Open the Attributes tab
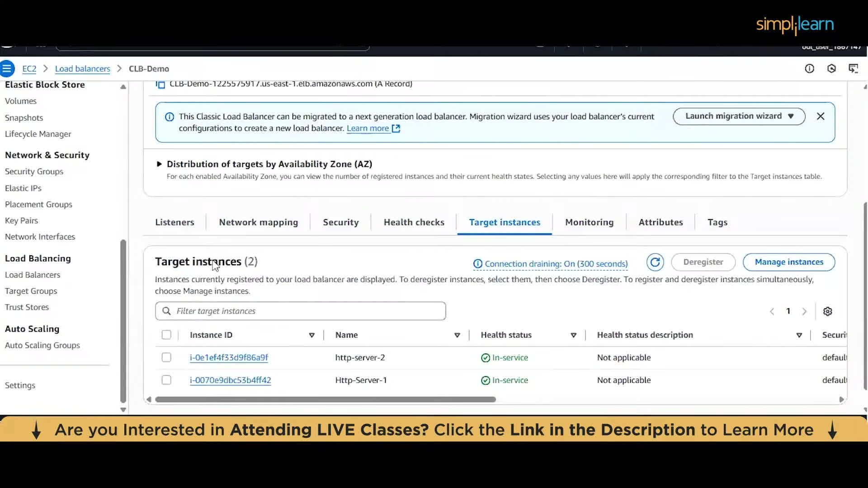The height and width of the screenshot is (488, 868). pos(660,222)
